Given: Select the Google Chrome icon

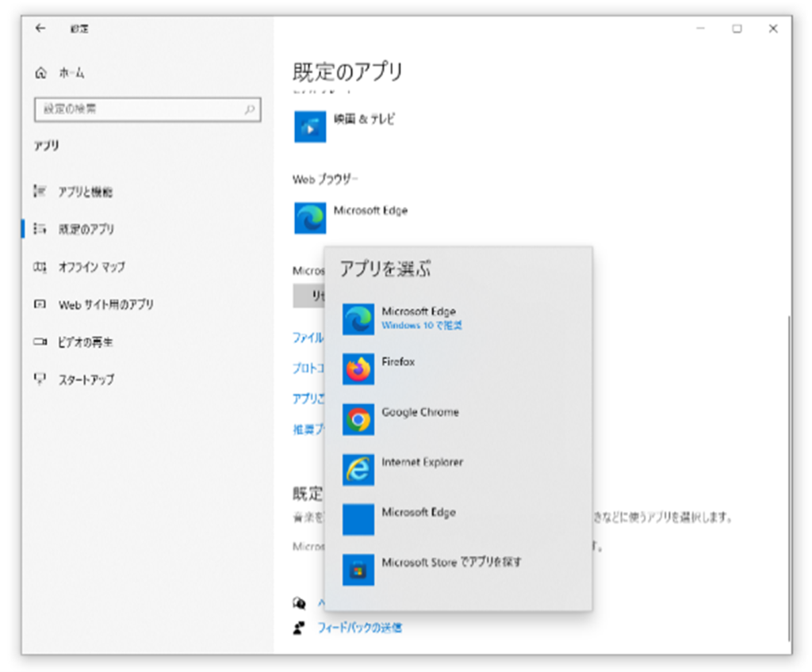Looking at the screenshot, I should tap(358, 419).
